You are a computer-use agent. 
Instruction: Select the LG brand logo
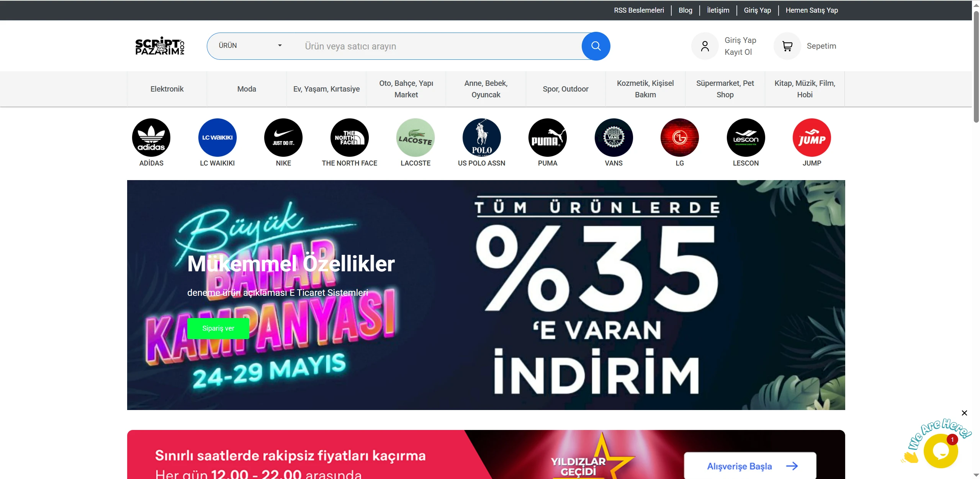pos(680,138)
